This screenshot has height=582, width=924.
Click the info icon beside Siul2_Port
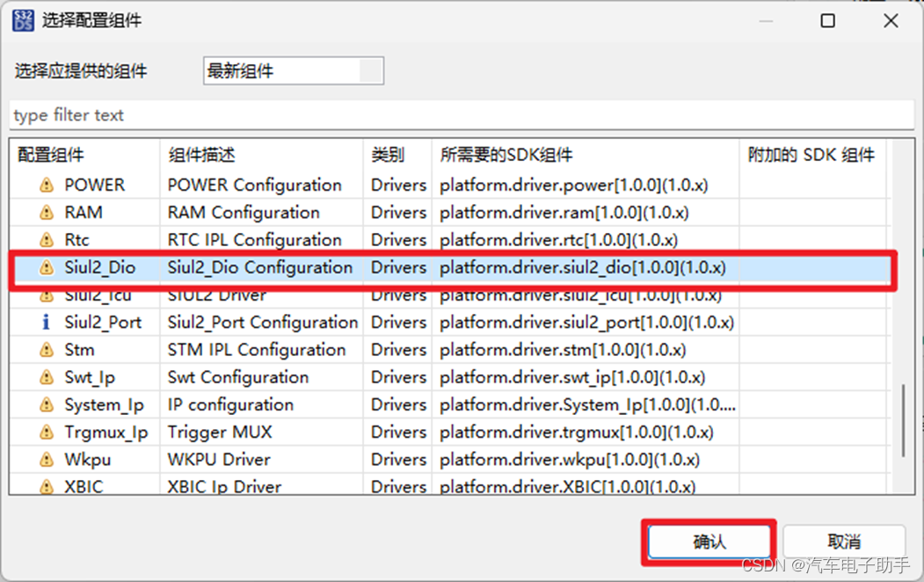[47, 322]
